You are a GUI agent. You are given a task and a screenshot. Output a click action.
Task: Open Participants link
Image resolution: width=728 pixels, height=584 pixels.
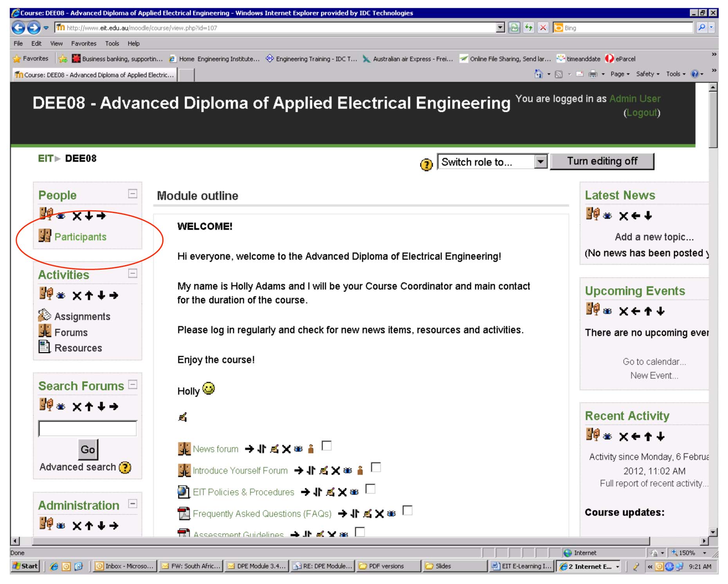pos(80,237)
